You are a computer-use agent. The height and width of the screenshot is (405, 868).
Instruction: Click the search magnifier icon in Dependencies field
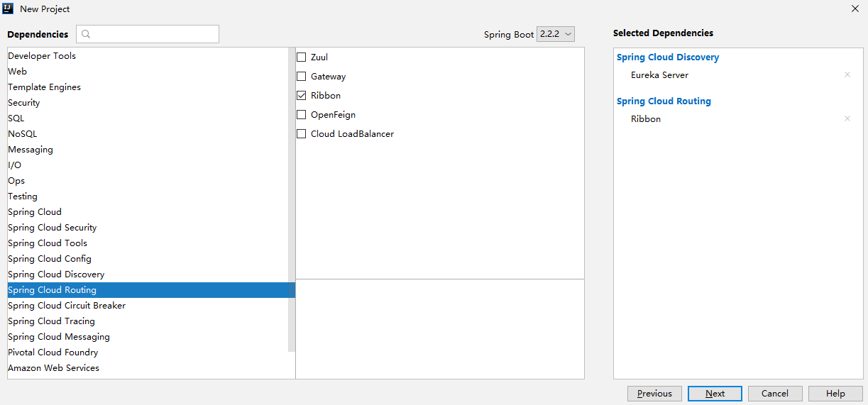[x=86, y=34]
